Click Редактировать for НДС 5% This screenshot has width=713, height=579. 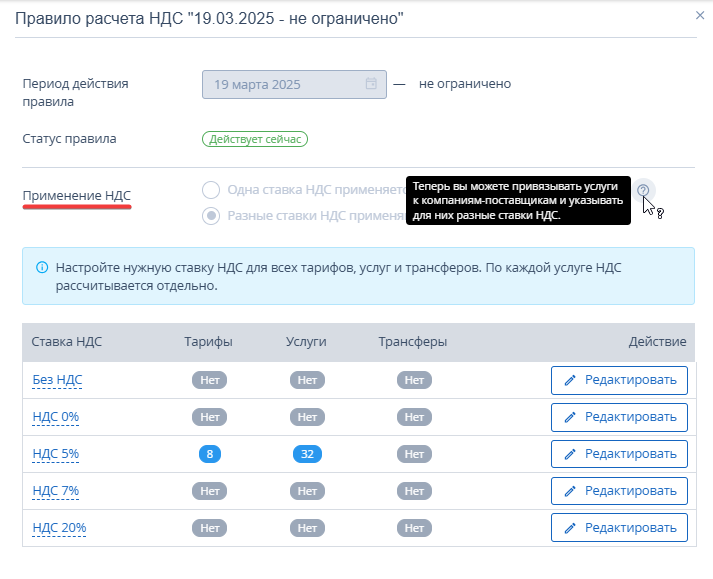click(x=619, y=454)
